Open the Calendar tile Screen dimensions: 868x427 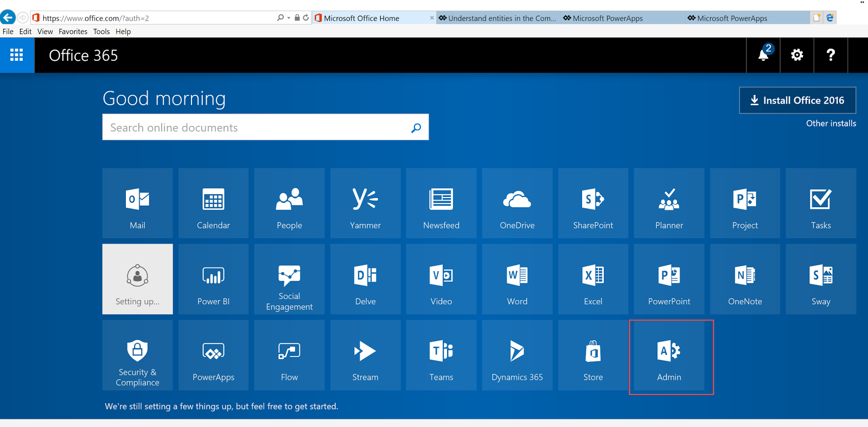(213, 203)
